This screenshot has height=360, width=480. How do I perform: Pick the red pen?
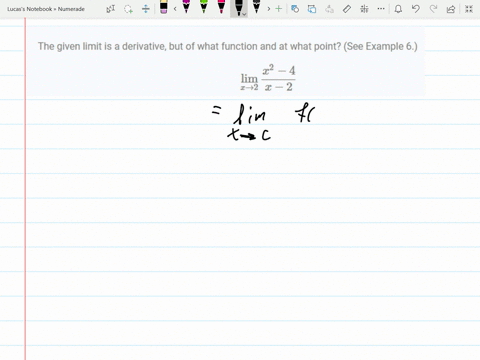(x=221, y=7)
